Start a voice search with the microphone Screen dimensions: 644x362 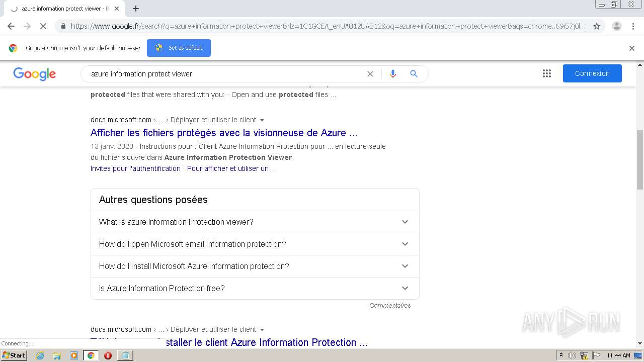point(393,74)
